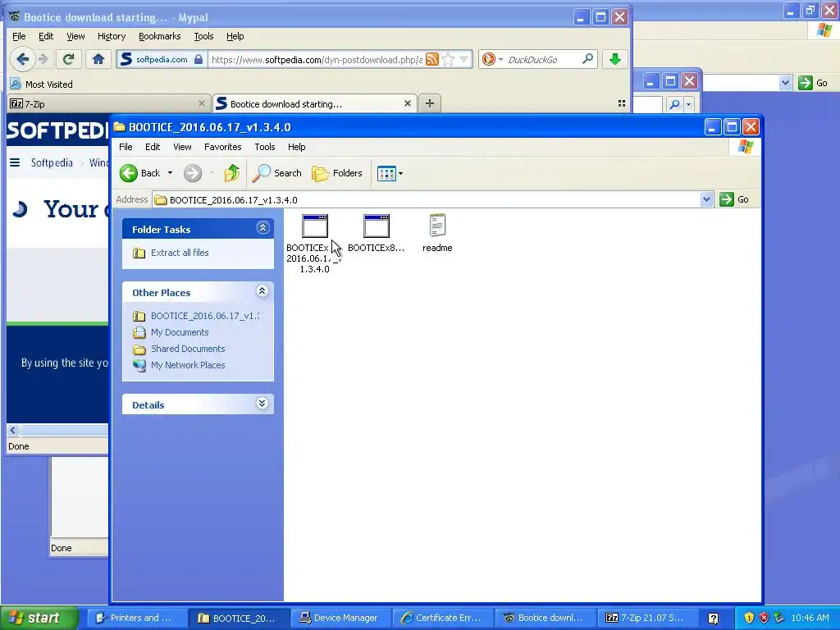
Task: Open Mypal home page button
Action: [98, 59]
